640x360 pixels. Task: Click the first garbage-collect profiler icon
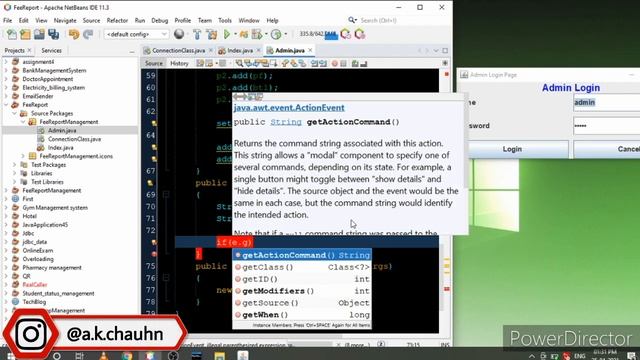[346, 34]
